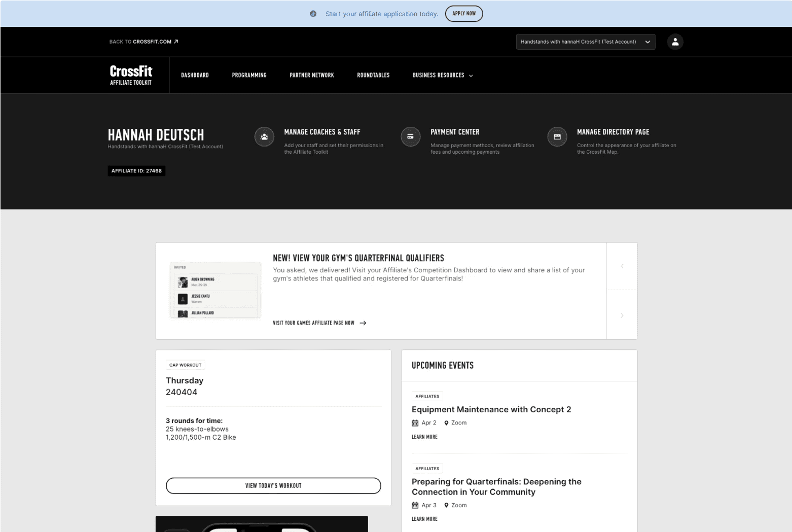Click the Manage Coaches & Staff icon

click(264, 136)
